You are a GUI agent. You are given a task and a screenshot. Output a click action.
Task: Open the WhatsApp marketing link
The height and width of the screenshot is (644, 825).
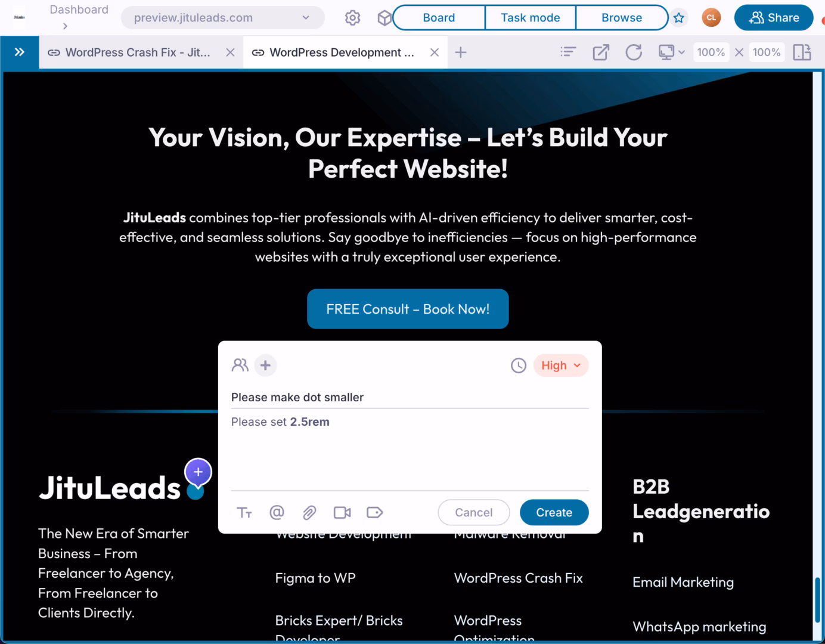pos(699,627)
